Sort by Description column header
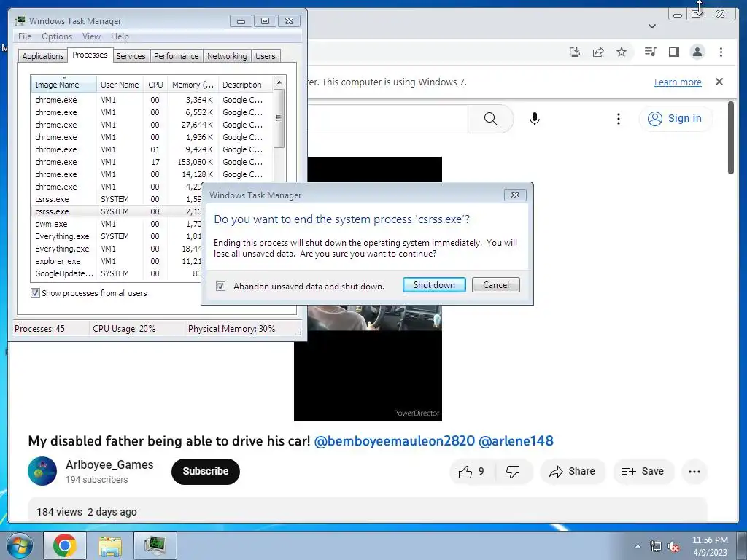The height and width of the screenshot is (560, 747). coord(245,85)
